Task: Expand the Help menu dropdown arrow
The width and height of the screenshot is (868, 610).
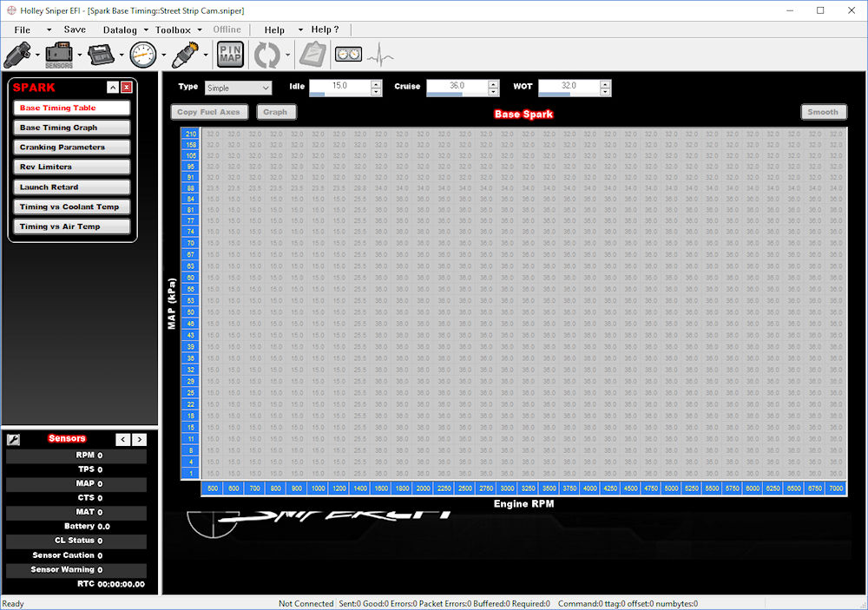Action: [x=300, y=30]
